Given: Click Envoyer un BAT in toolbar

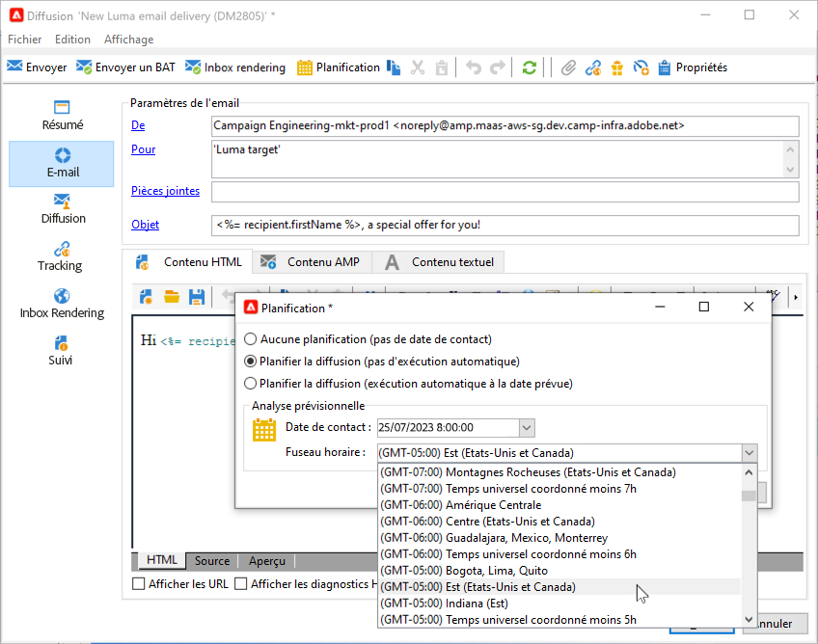Looking at the screenshot, I should (x=125, y=67).
